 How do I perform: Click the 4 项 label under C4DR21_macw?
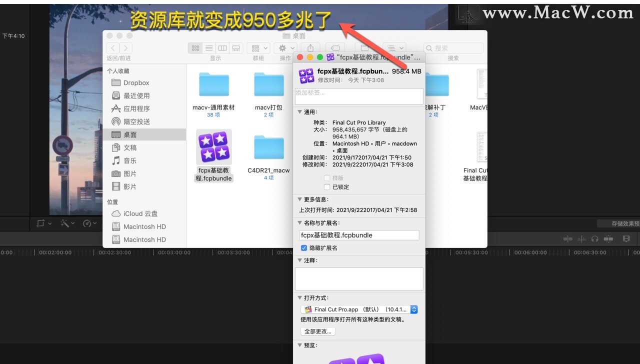click(x=268, y=177)
